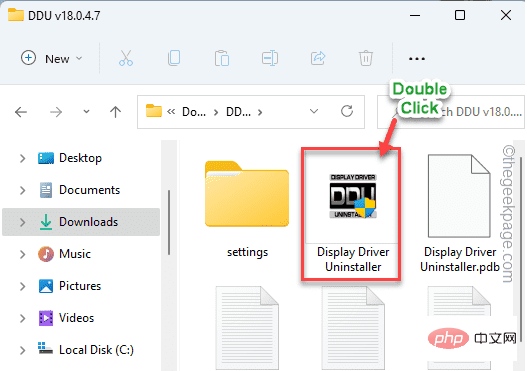Open address bar history dropdown

(x=314, y=112)
